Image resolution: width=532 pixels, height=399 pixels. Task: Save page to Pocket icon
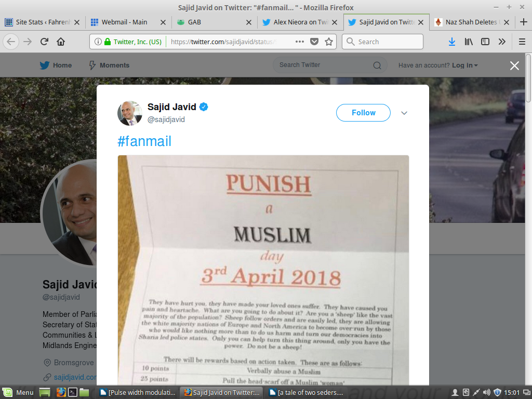pyautogui.click(x=314, y=42)
